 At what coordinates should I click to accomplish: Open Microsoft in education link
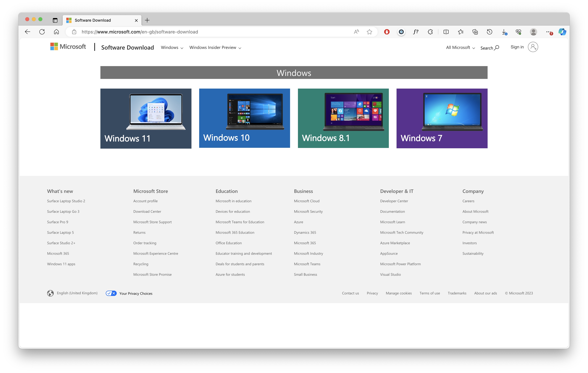tap(233, 201)
